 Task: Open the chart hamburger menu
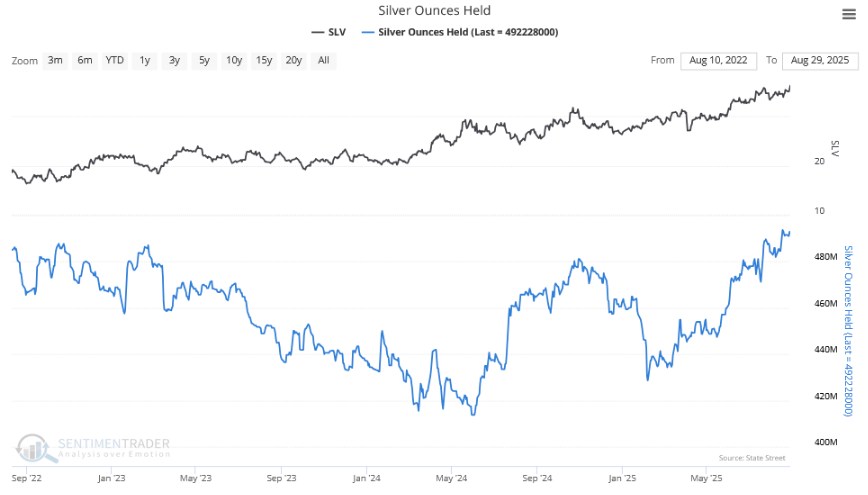pos(849,14)
